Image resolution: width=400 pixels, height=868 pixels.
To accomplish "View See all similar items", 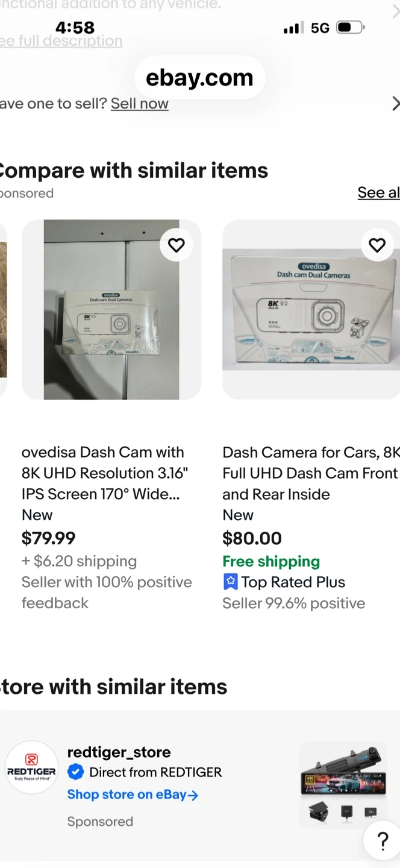I will pyautogui.click(x=378, y=192).
